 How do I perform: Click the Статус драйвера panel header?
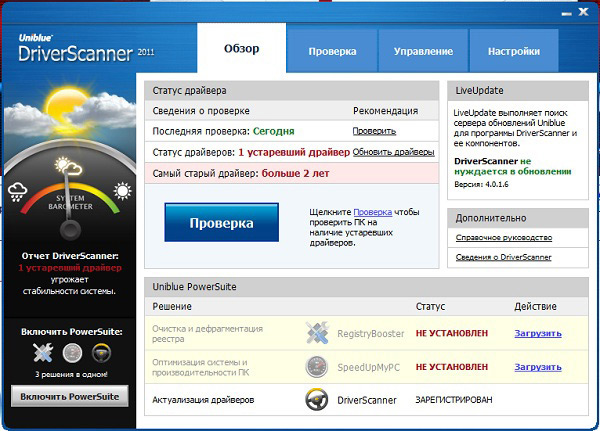click(x=292, y=91)
